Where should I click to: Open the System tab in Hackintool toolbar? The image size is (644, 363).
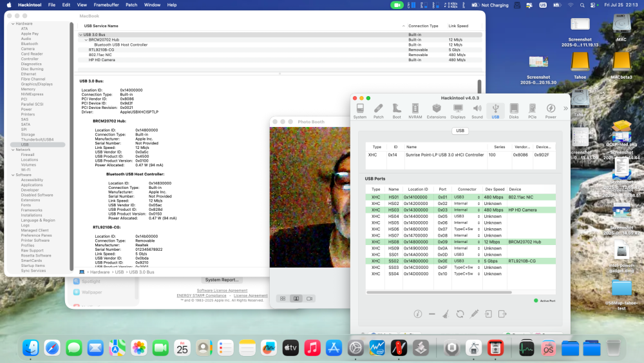[360, 111]
